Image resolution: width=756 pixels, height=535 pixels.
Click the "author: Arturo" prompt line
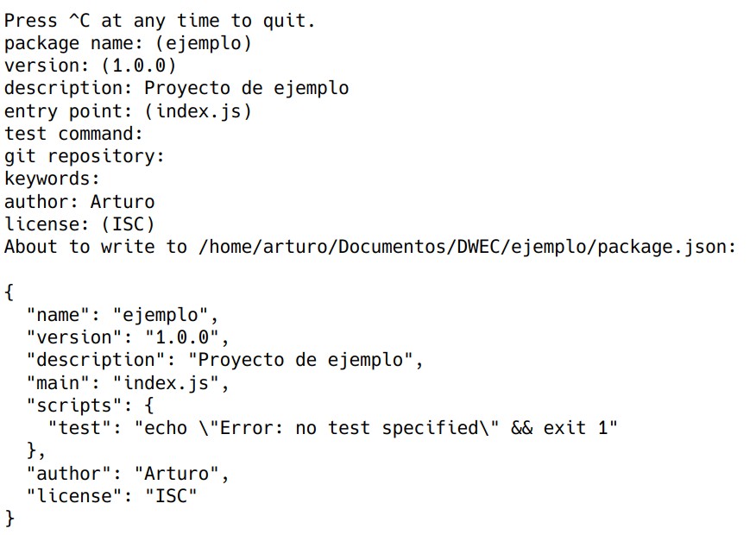coord(79,202)
